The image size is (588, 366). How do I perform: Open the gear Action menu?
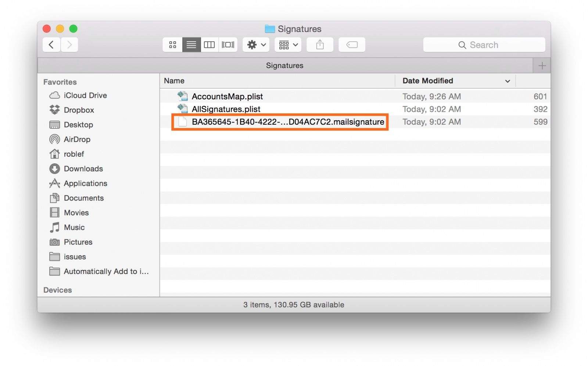click(x=256, y=45)
